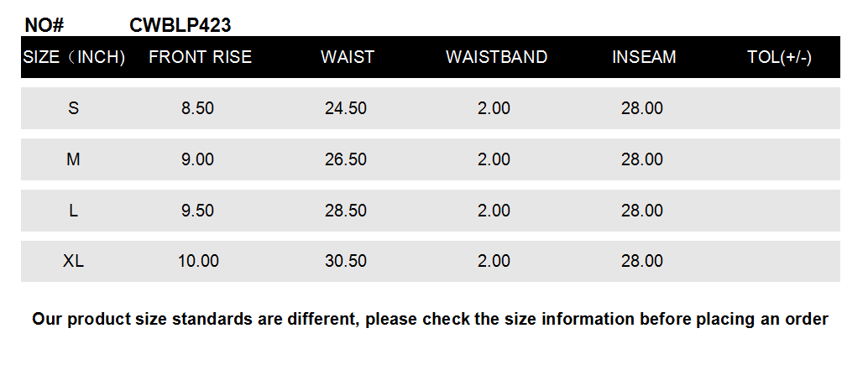
Task: Click the SIZE (INCH) header cell
Action: 74,57
